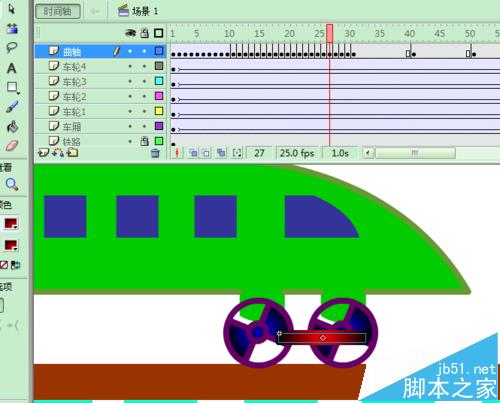The width and height of the screenshot is (500, 403).
Task: Open the fill color picker
Action: (11, 246)
